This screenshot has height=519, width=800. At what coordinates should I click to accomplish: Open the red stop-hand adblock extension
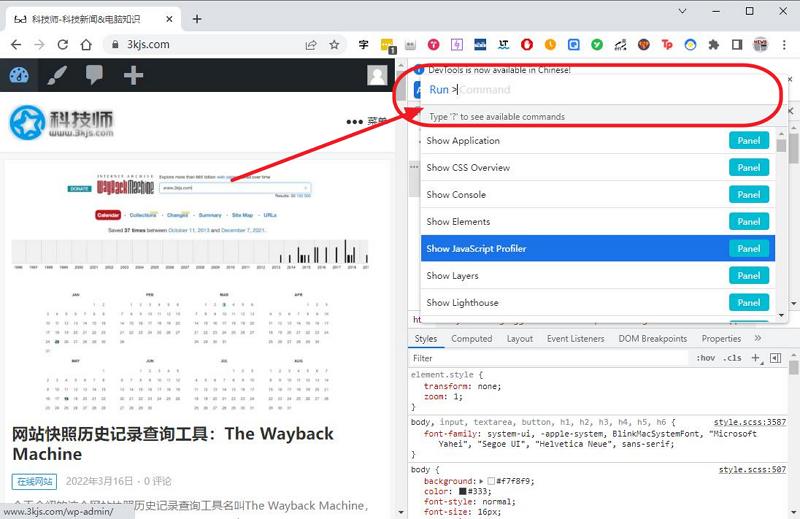pos(527,45)
